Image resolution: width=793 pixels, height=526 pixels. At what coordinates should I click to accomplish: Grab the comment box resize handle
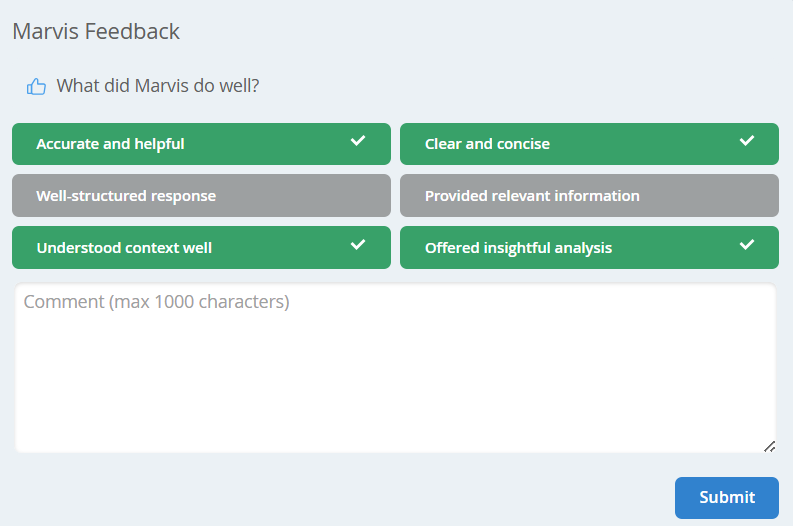point(769,446)
